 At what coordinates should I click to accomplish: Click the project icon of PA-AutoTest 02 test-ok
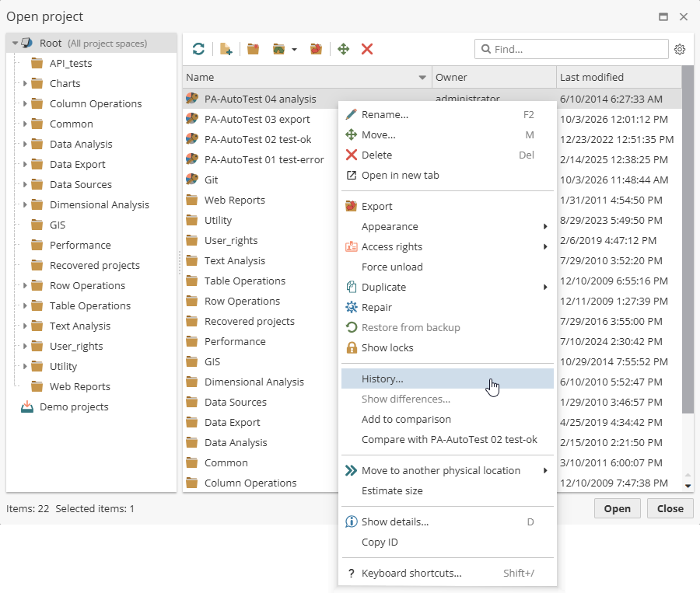point(192,139)
